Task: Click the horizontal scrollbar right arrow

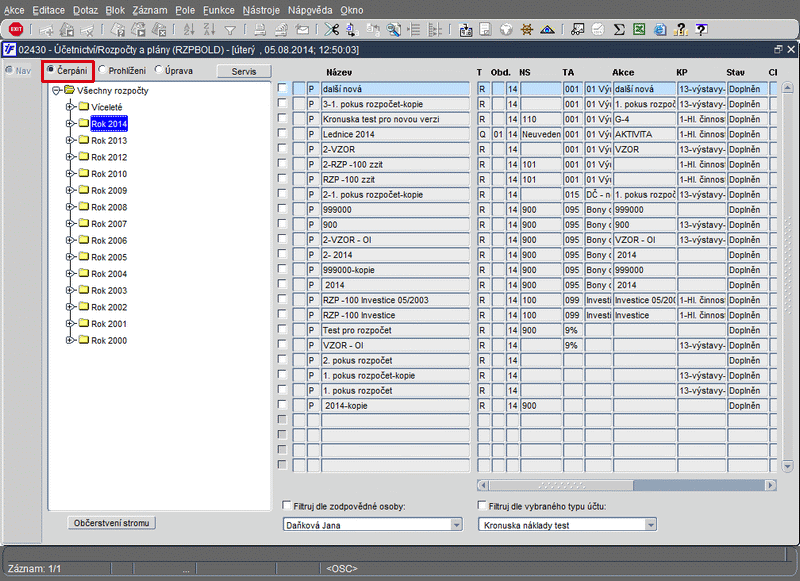Action: click(x=770, y=485)
